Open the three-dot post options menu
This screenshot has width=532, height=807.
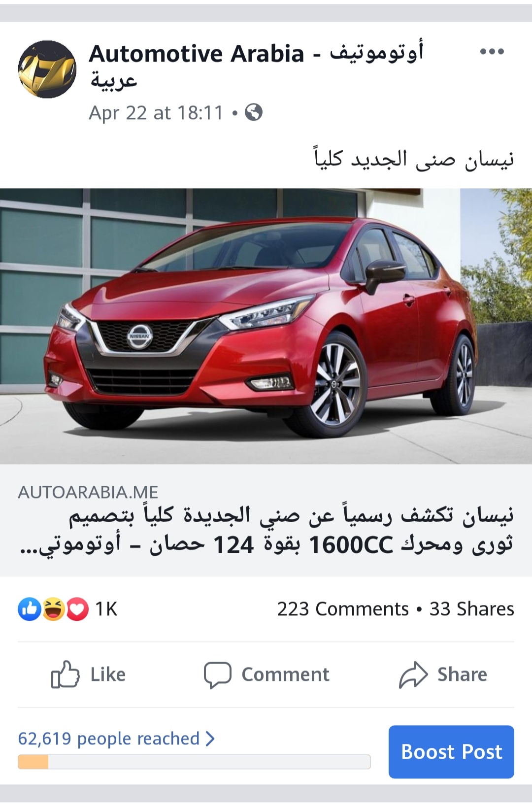pyautogui.click(x=492, y=52)
